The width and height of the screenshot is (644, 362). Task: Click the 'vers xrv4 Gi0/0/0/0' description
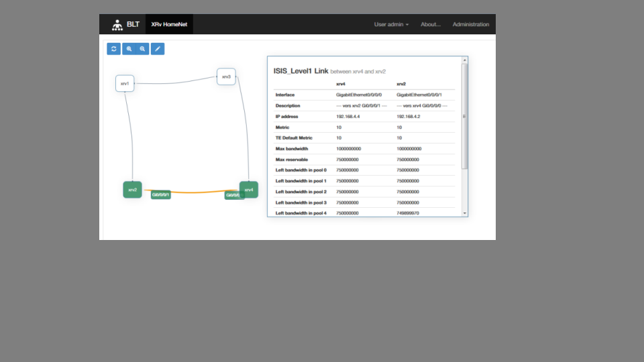point(422,105)
